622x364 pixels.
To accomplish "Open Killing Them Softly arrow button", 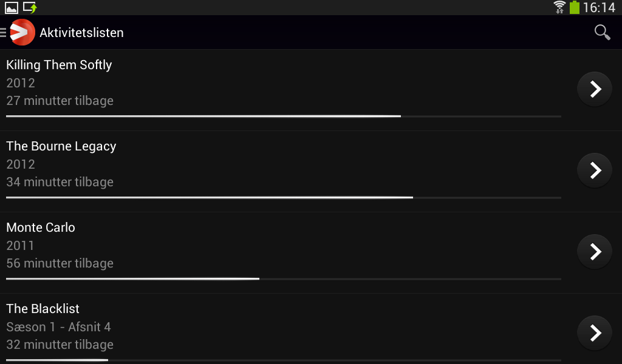I will tap(595, 89).
